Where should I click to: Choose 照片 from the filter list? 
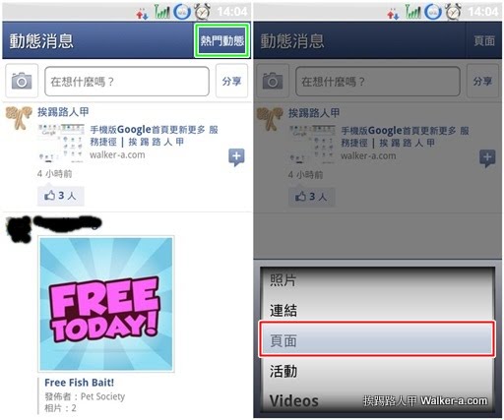[376, 280]
